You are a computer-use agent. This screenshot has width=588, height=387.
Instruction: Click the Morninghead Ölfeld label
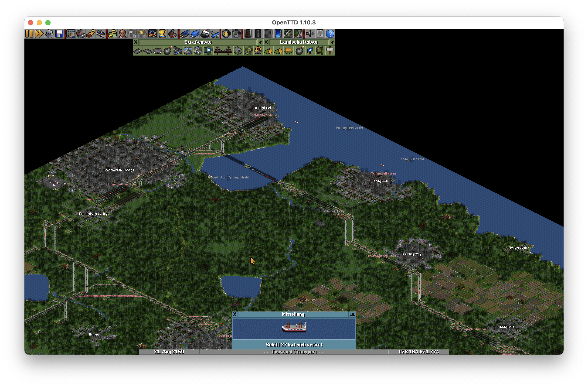pos(349,128)
